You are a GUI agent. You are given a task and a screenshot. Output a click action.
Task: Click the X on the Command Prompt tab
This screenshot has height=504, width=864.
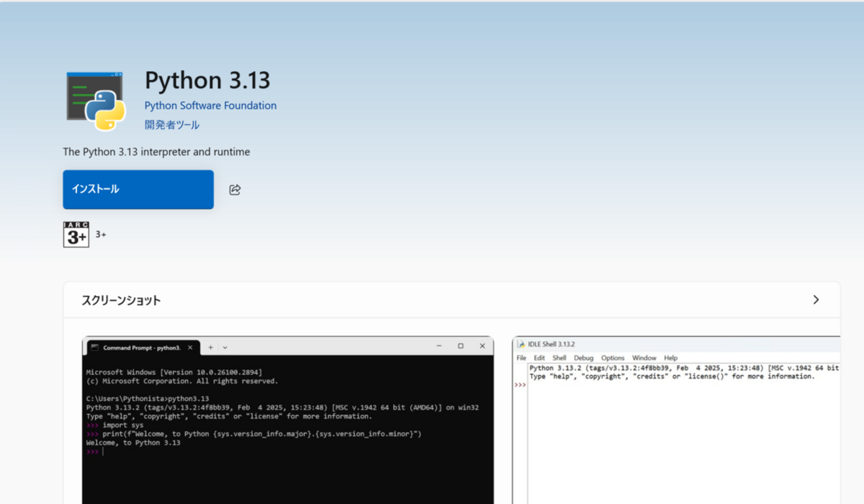(x=190, y=346)
